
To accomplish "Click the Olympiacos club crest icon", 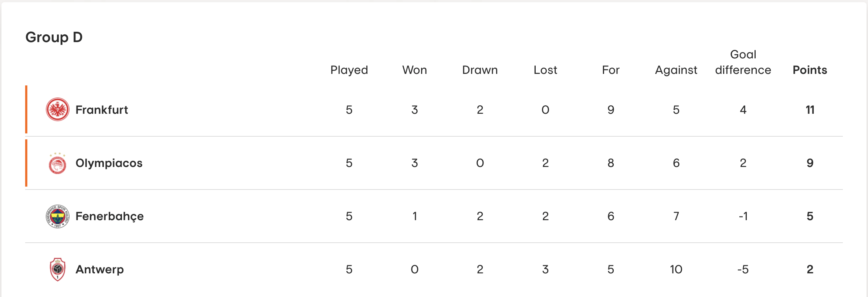I will [x=57, y=163].
